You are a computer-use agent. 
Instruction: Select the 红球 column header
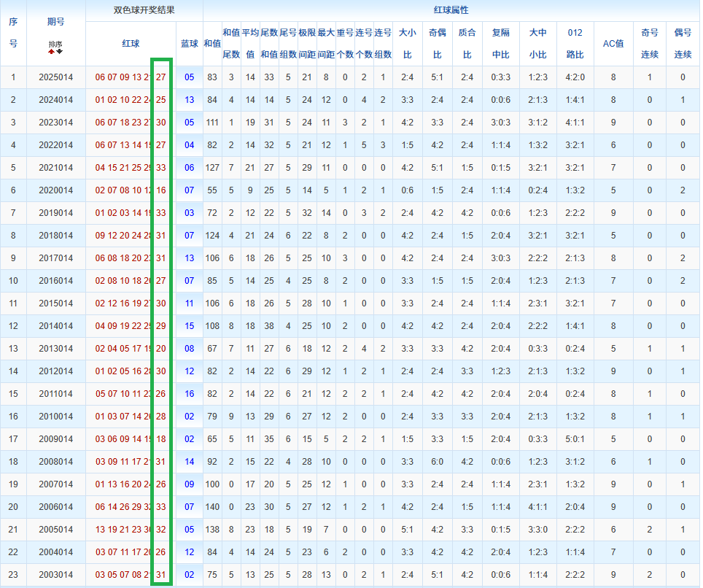coord(131,44)
